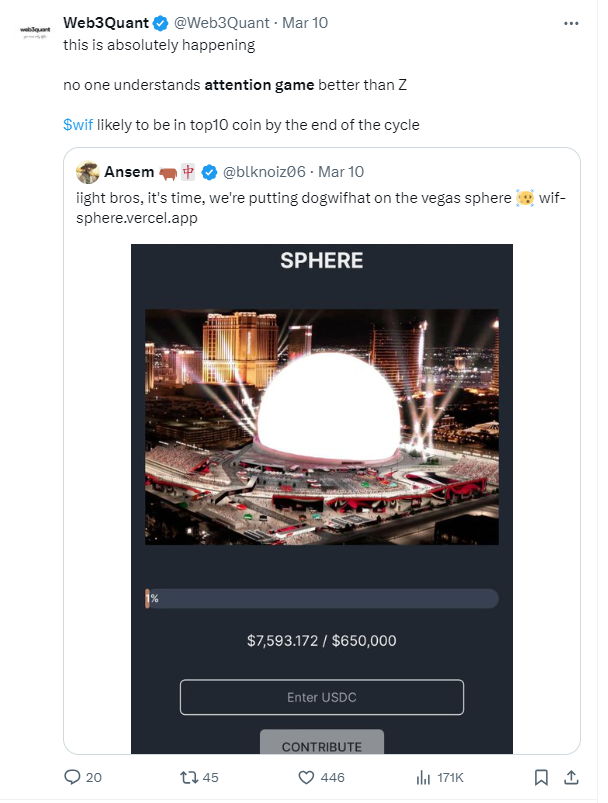Click the CONTRIBUTE button
Screen dimensions: 608x803
(322, 743)
